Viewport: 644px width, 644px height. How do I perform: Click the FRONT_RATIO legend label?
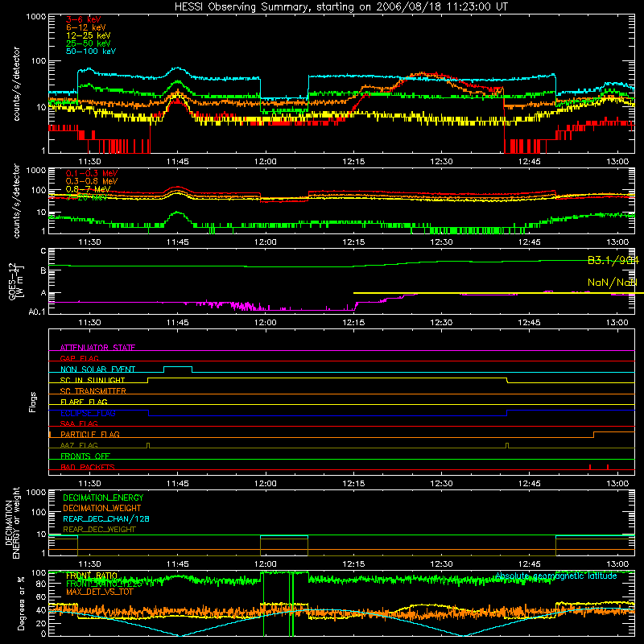tap(92, 576)
